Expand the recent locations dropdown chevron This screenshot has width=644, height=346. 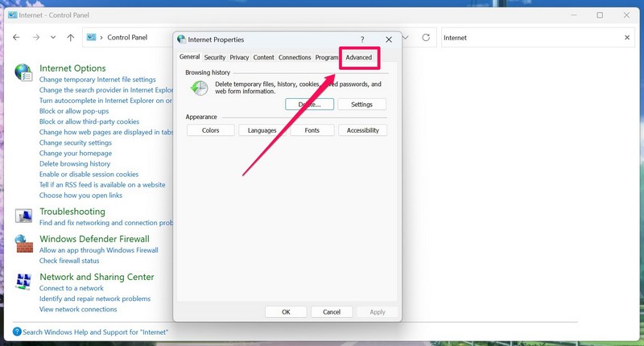click(53, 38)
